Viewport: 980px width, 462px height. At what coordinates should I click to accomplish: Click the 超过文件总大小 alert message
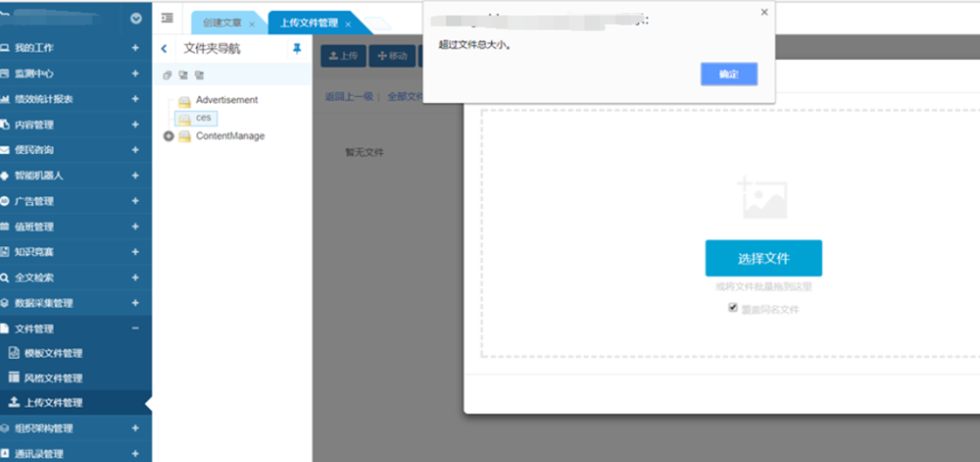click(x=475, y=45)
